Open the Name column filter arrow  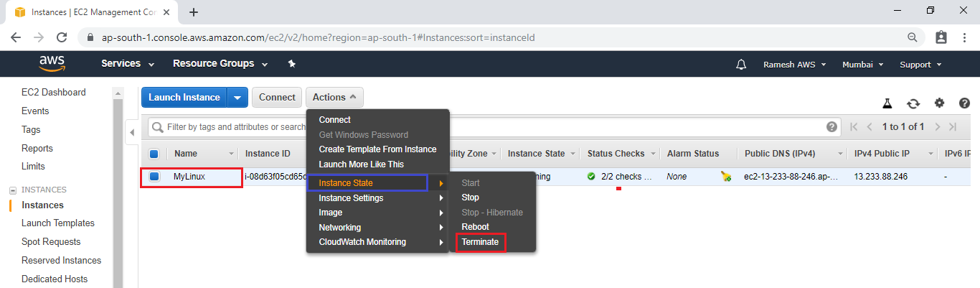pos(231,154)
